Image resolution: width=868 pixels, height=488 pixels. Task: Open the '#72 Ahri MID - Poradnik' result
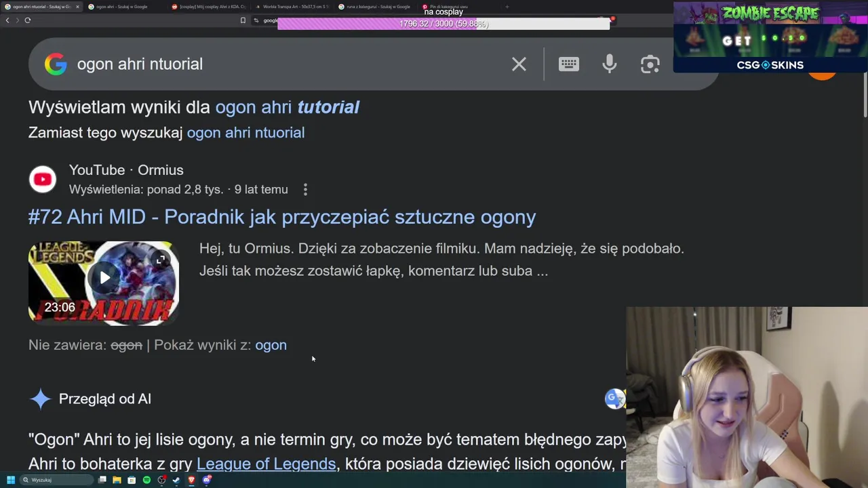point(282,217)
